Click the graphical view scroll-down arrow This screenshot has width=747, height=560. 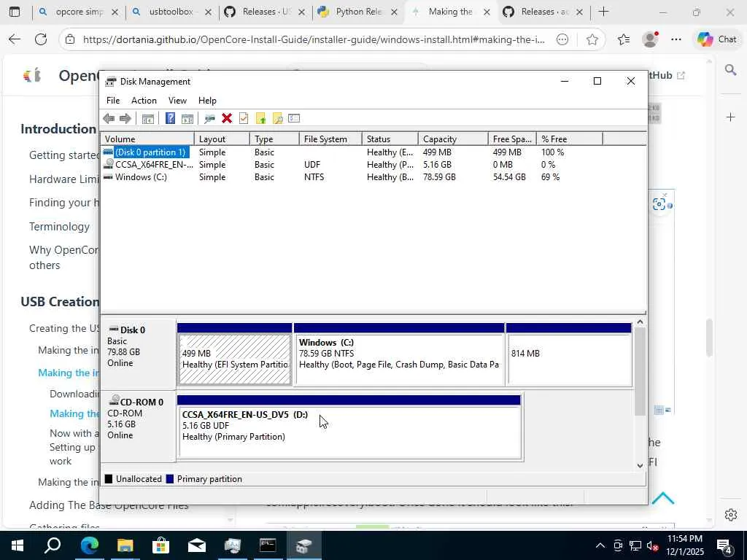point(640,466)
